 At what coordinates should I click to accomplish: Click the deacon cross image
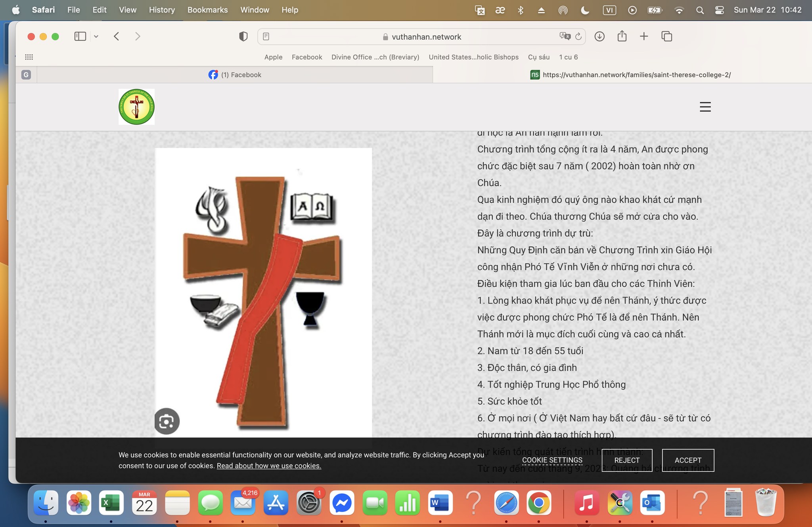tap(263, 292)
